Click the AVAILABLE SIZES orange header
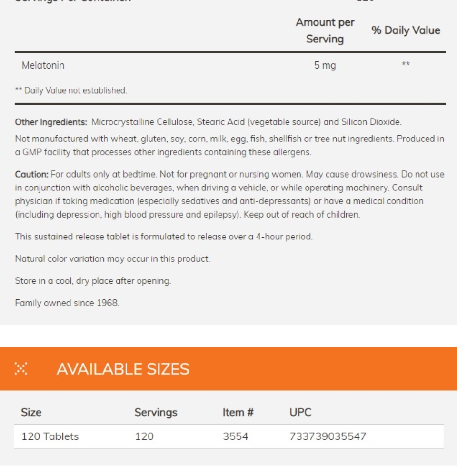The image size is (457, 476). 228,368
